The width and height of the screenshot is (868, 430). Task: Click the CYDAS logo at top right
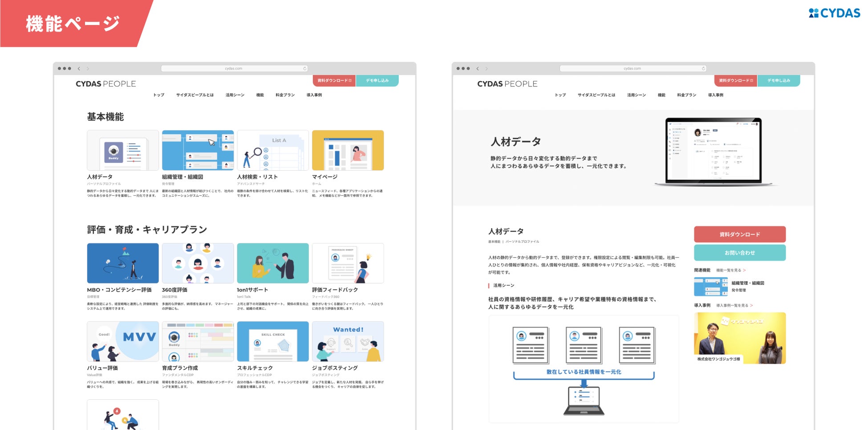coord(834,13)
